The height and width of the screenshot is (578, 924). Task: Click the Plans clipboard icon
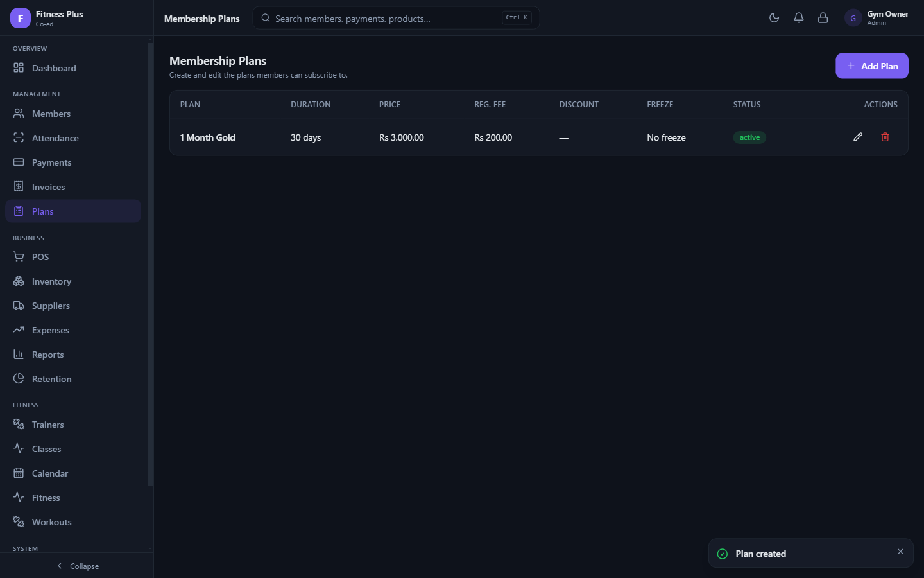(19, 211)
